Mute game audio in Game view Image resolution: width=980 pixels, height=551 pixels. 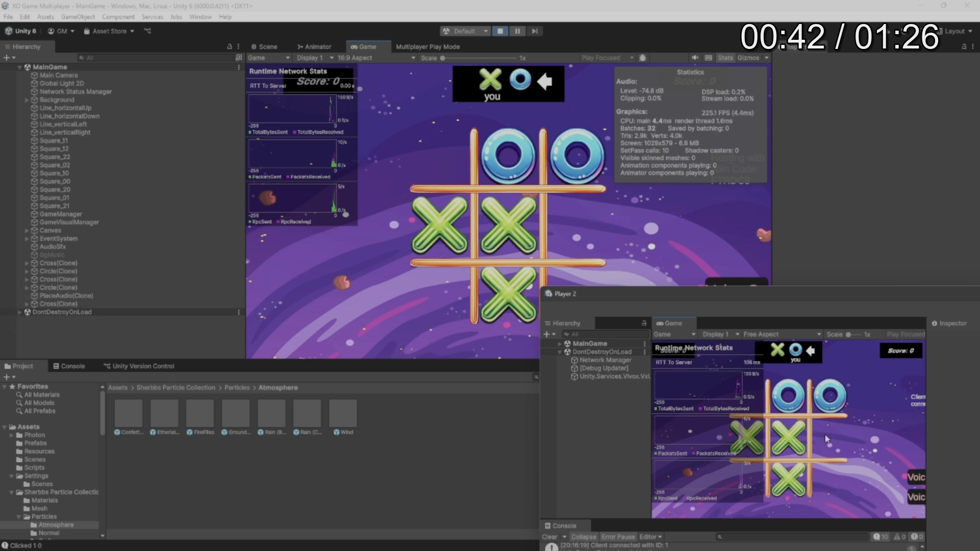(695, 58)
